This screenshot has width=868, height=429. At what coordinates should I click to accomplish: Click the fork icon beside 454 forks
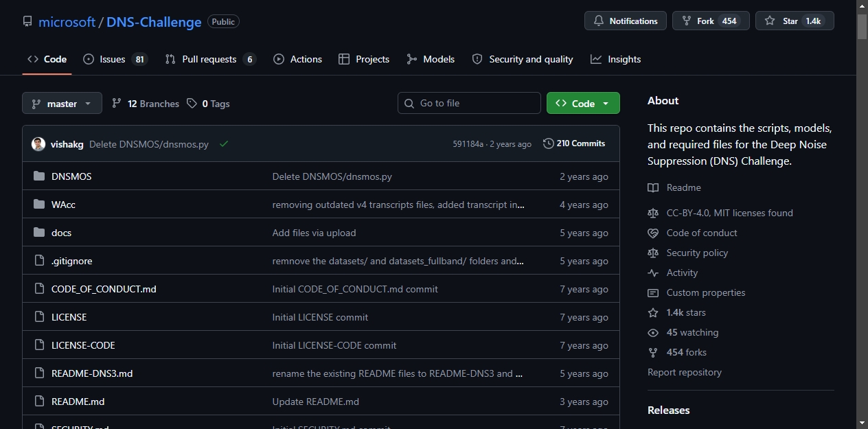(x=653, y=352)
